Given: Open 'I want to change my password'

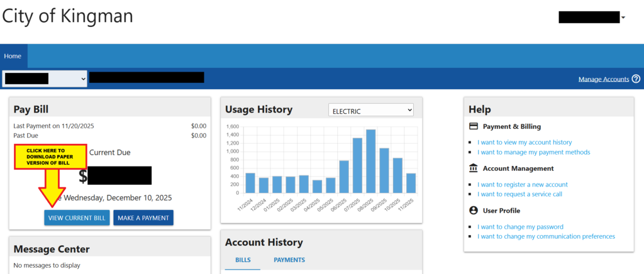Looking at the screenshot, I should 520,227.
